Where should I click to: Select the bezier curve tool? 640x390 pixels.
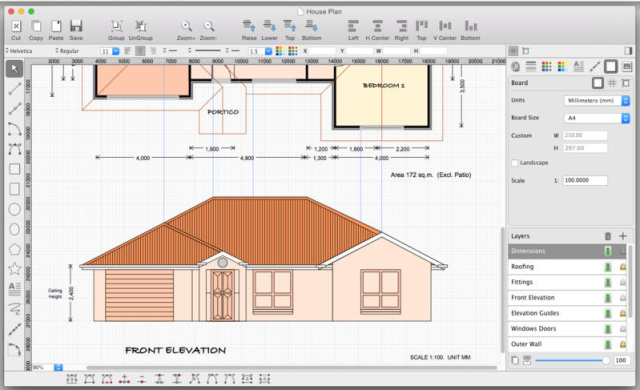pyautogui.click(x=15, y=149)
